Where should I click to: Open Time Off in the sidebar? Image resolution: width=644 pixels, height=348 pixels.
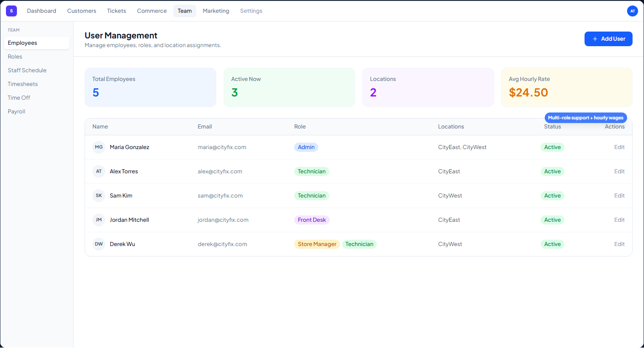37,98
